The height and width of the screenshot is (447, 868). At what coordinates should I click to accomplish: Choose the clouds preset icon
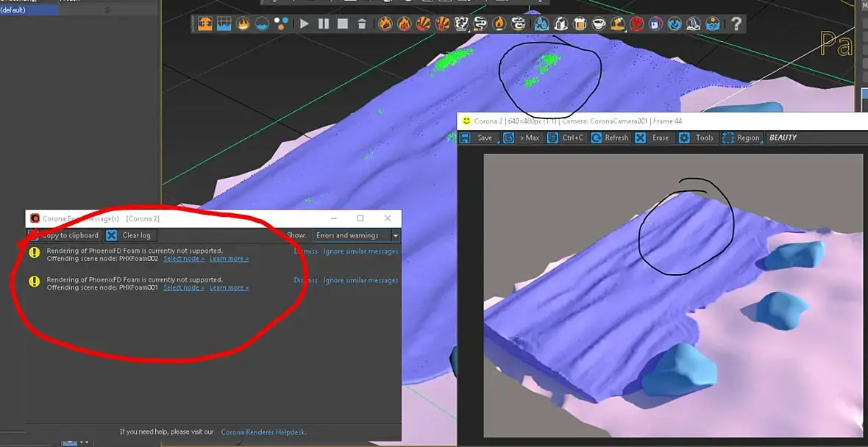(x=518, y=24)
